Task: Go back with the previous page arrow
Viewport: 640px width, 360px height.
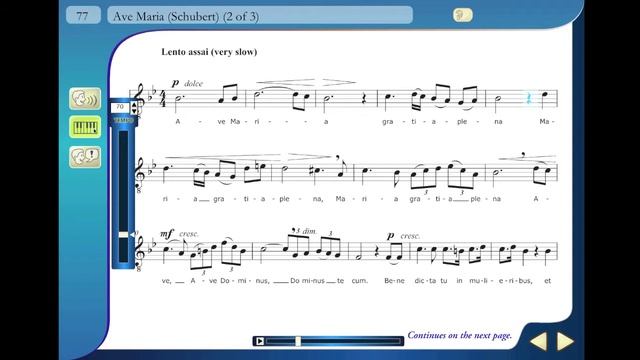Action: (x=538, y=341)
